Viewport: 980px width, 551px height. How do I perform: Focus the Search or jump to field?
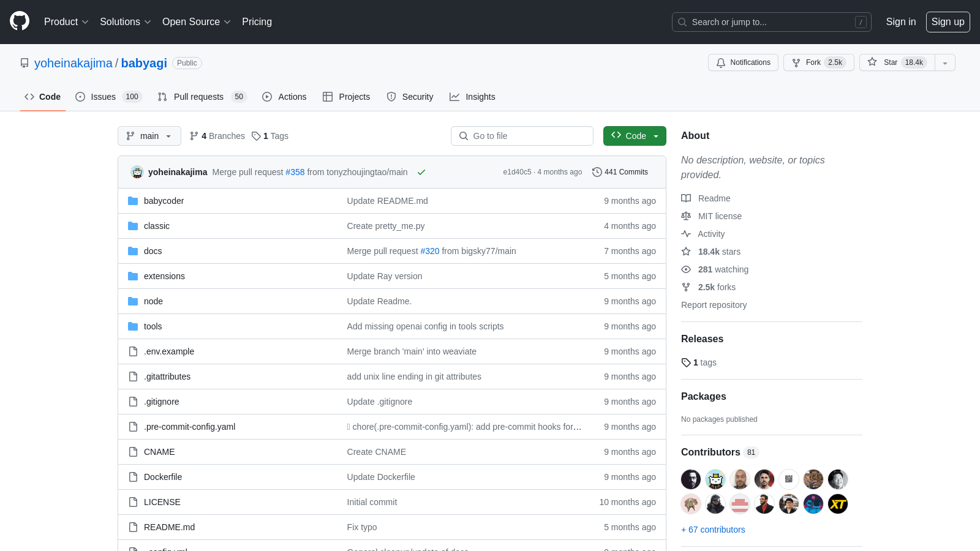(x=772, y=22)
